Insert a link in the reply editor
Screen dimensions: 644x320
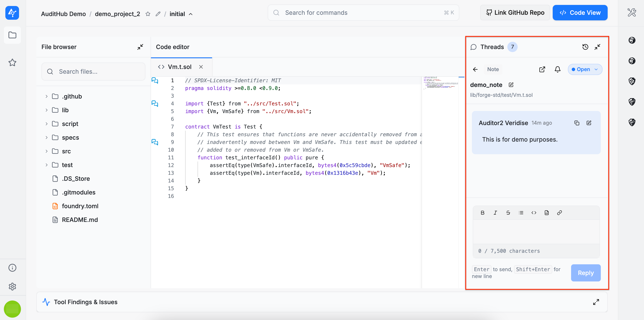click(x=559, y=212)
